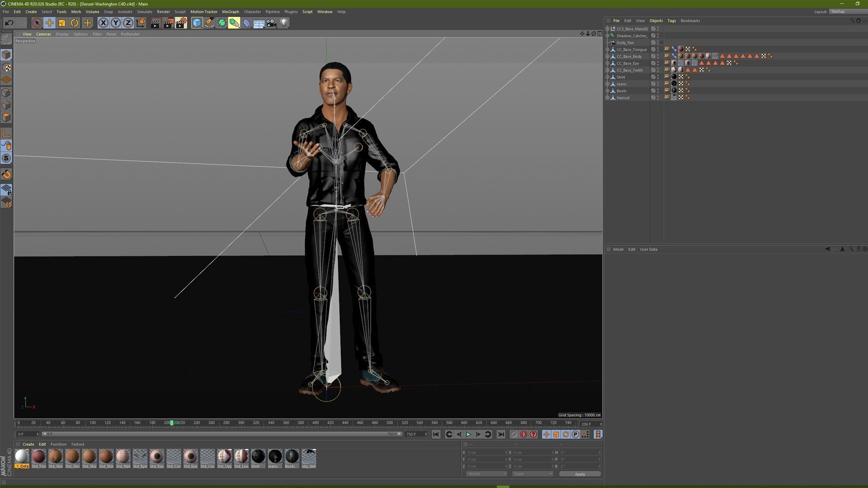Click the Viewport Solo S icon
868x488 pixels.
6,158
